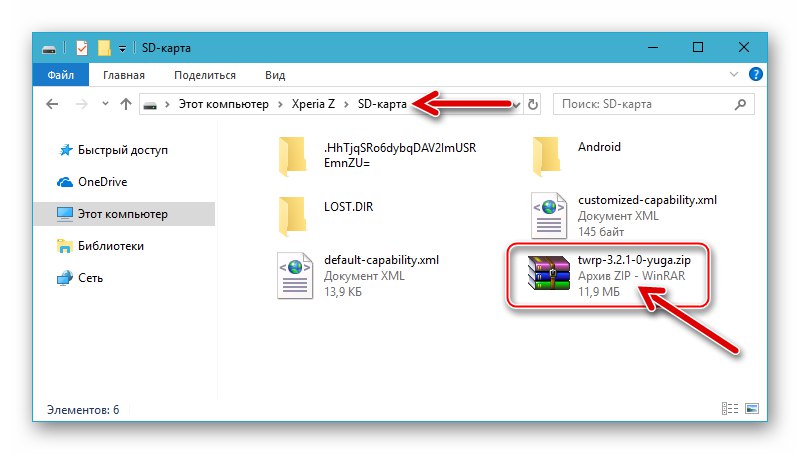Viewport: 800px width, 454px height.
Task: Click the Forward navigation arrow
Action: [81, 104]
